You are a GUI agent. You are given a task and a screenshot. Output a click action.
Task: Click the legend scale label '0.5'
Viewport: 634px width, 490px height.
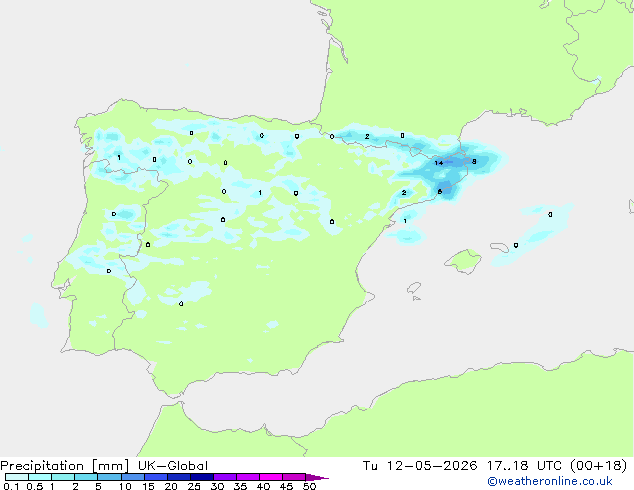tap(35, 486)
